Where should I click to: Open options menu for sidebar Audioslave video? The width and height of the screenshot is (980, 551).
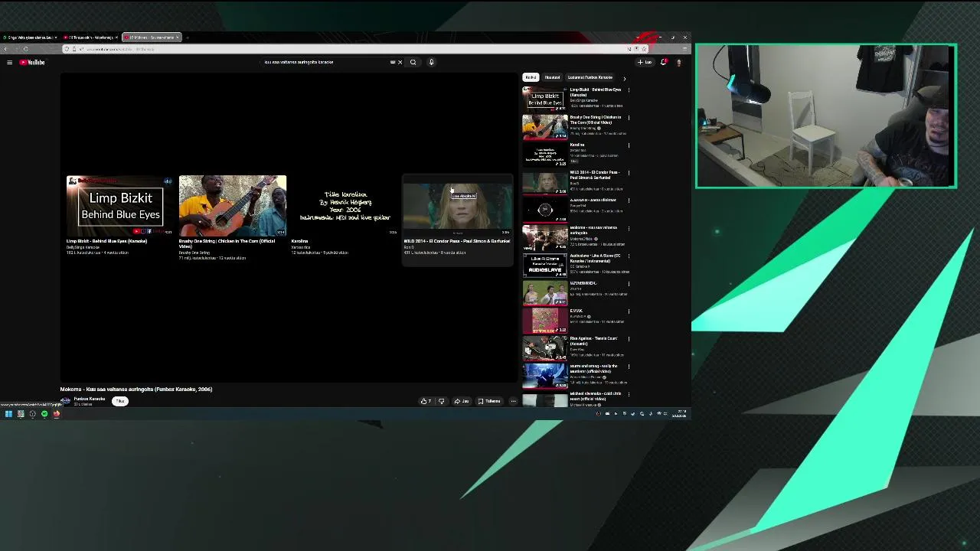[629, 256]
